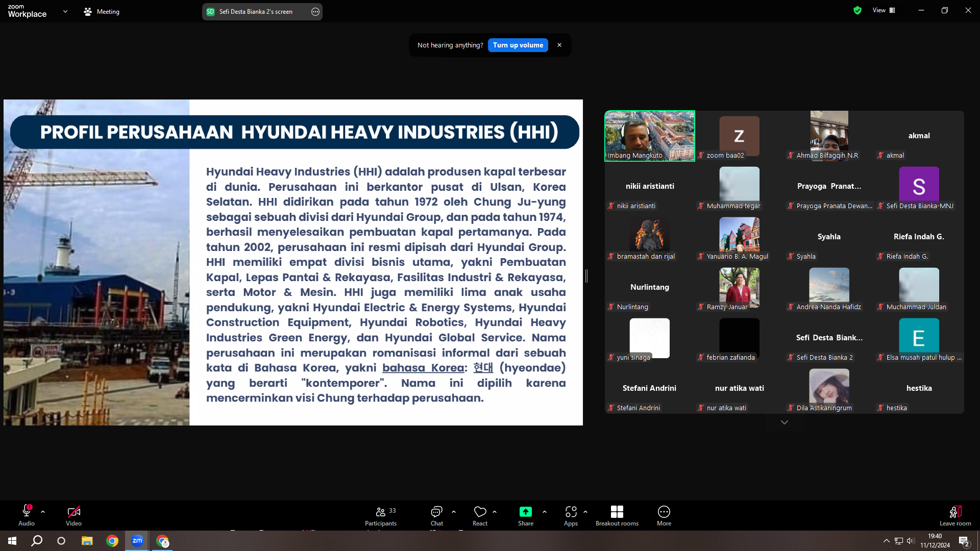This screenshot has width=980, height=551.
Task: Select the Elsa musah patul hulup tile
Action: click(x=919, y=338)
